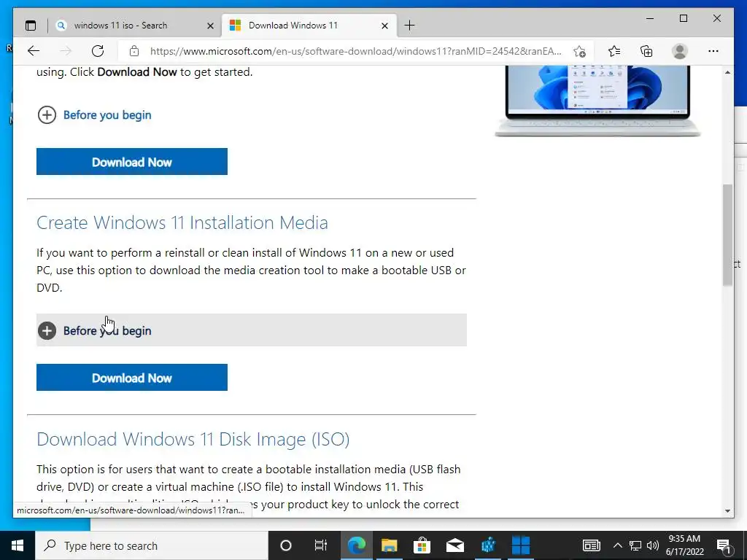Viewport: 747px width, 560px height.
Task: Open the profile account icon
Action: click(680, 51)
